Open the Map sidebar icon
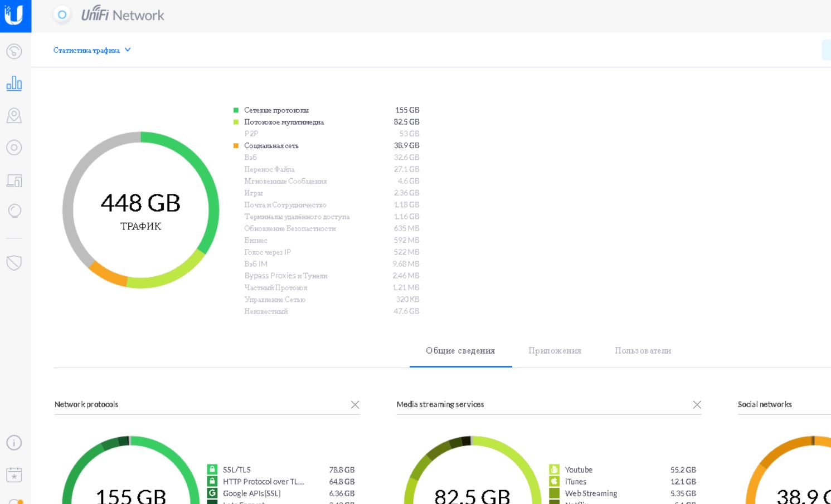This screenshot has width=831, height=504. point(14,115)
